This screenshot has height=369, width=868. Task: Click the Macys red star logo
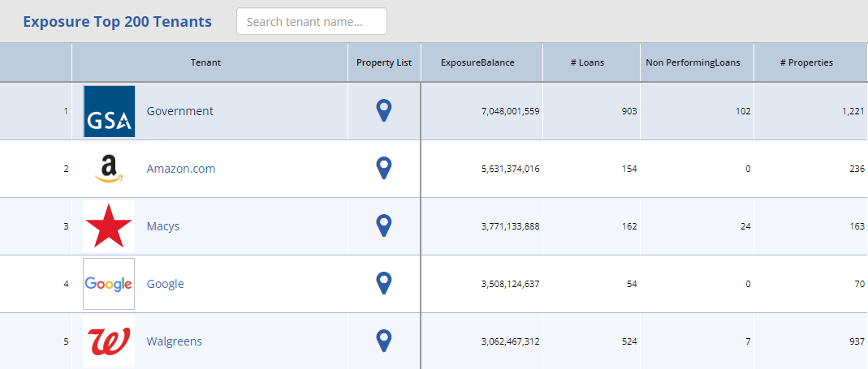pyautogui.click(x=109, y=226)
